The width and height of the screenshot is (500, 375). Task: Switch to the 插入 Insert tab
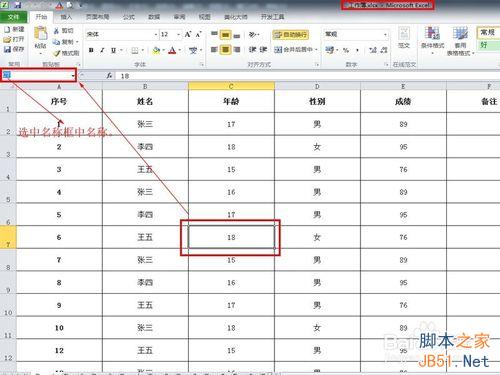click(x=66, y=17)
